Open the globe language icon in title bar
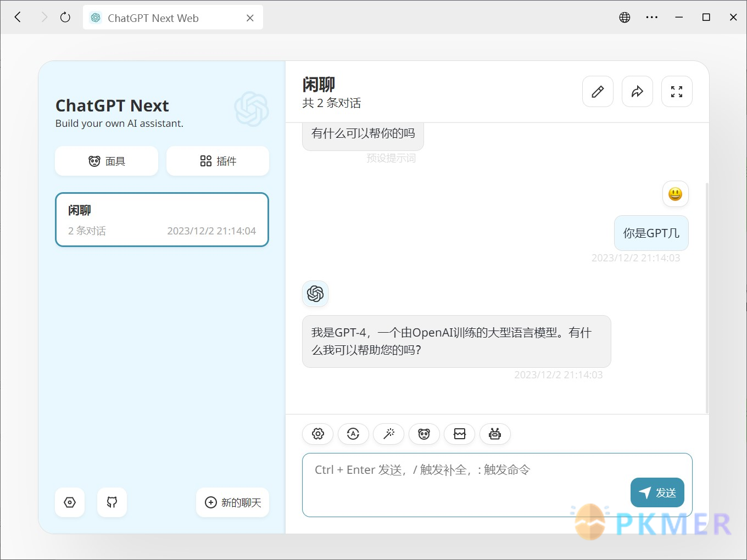 (625, 18)
